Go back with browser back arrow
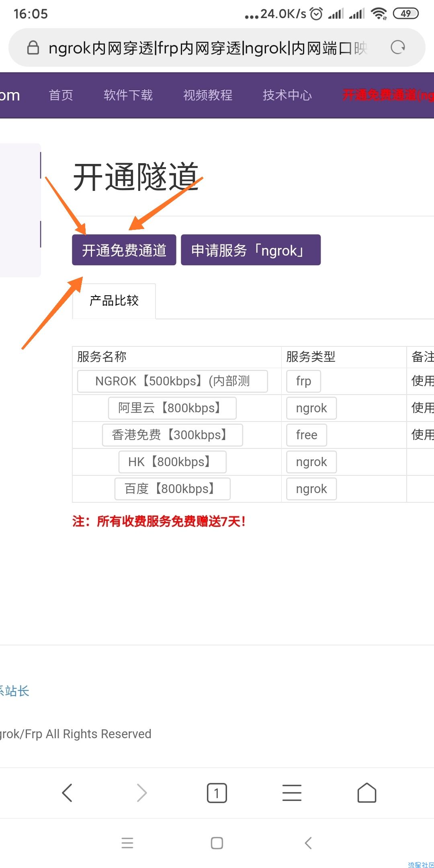Image resolution: width=434 pixels, height=868 pixels. [67, 793]
